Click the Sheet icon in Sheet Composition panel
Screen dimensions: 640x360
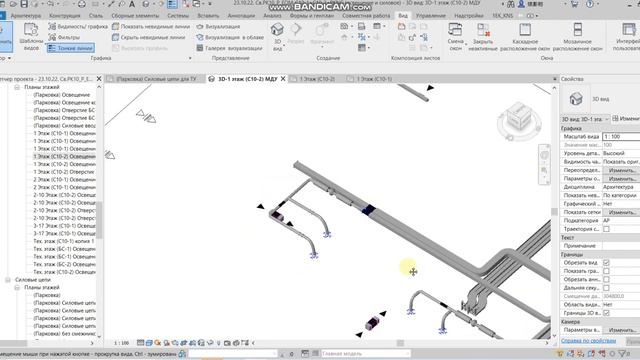(x=402, y=27)
